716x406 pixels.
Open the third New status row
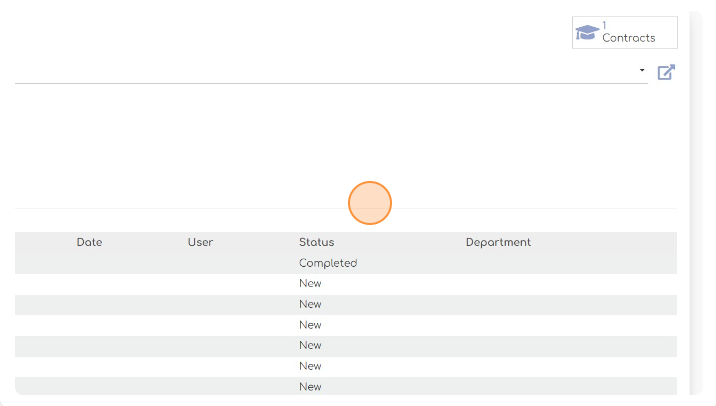346,325
